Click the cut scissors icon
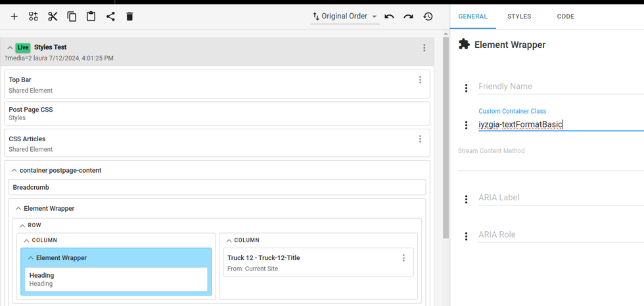Image resolution: width=644 pixels, height=306 pixels. point(53,16)
